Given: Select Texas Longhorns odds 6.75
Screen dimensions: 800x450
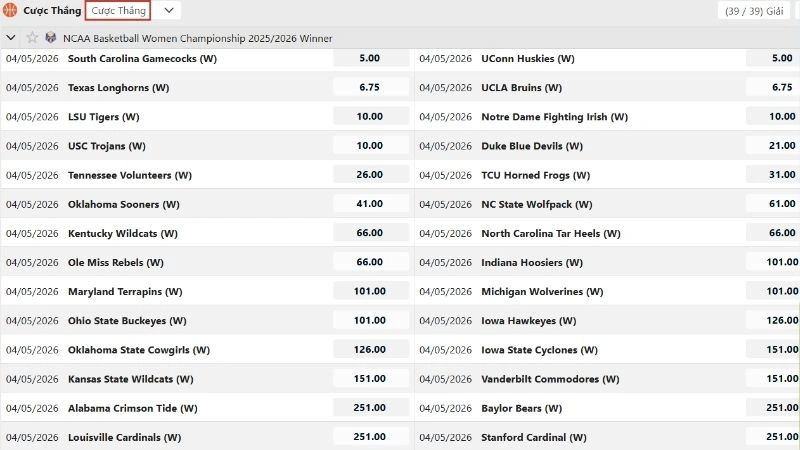Looking at the screenshot, I should (371, 87).
